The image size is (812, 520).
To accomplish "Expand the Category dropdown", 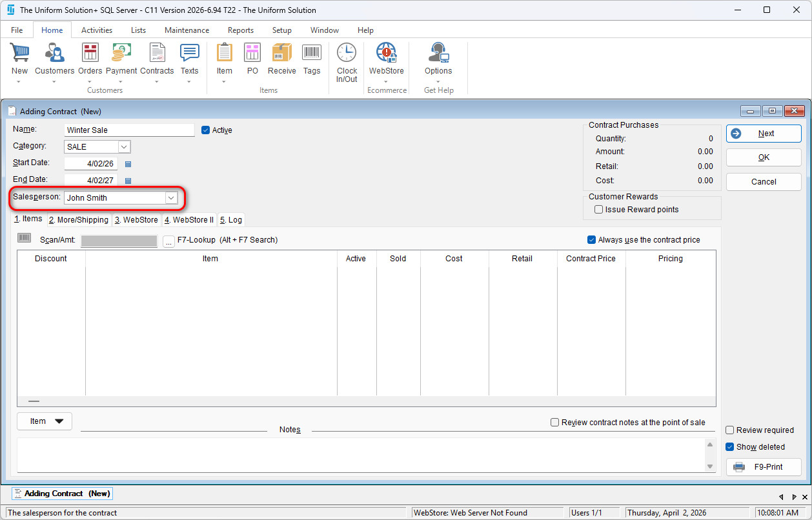I will (124, 147).
